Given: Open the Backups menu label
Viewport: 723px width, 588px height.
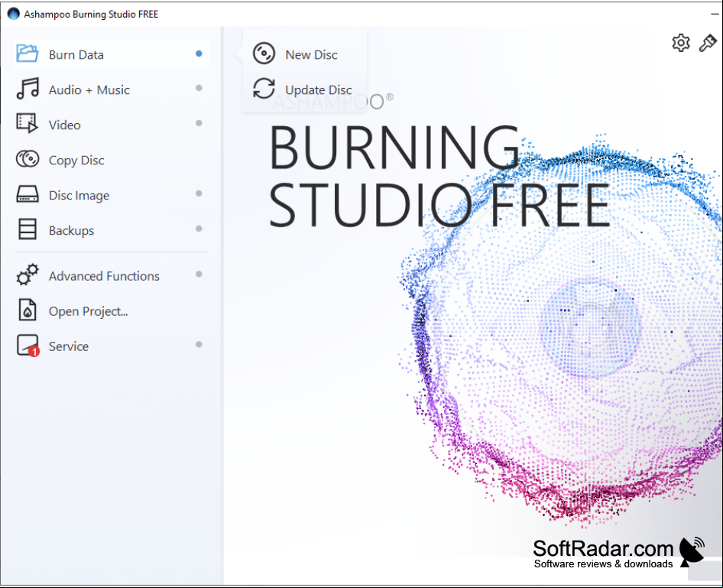Looking at the screenshot, I should pos(72,231).
